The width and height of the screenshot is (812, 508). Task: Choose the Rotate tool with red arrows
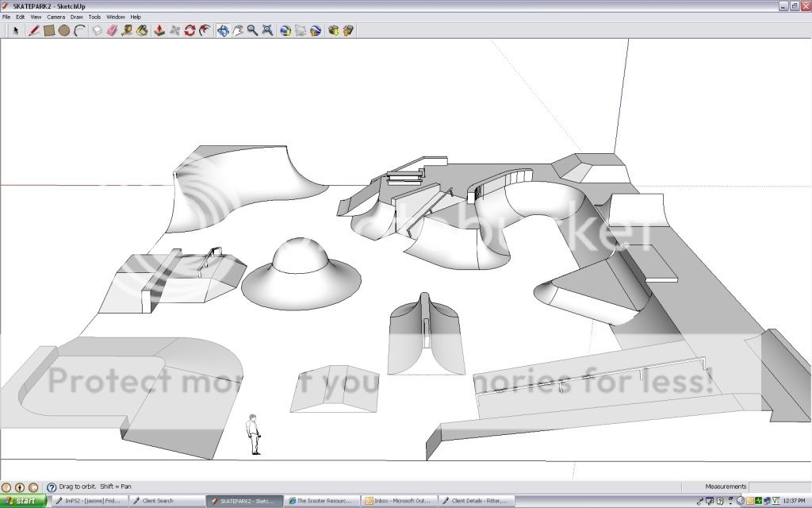(190, 31)
